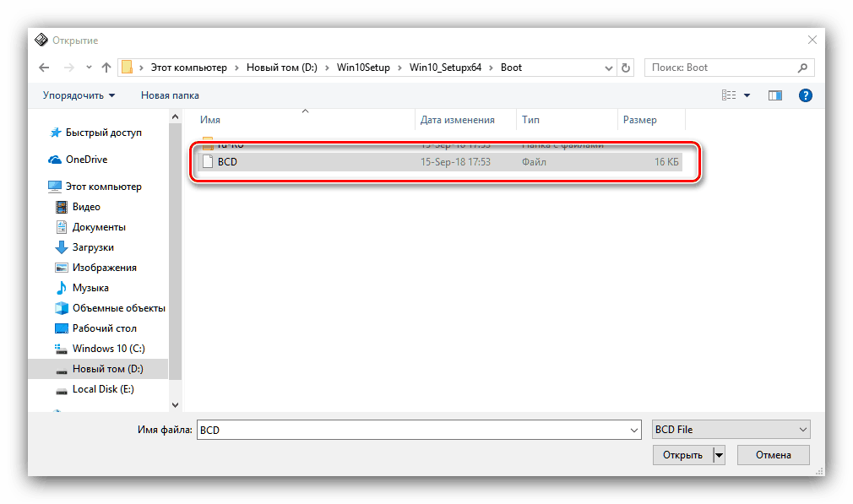Screen dimensions: 853x504
Task: Select 'Local Disk (E:)' drive
Action: pyautogui.click(x=103, y=389)
